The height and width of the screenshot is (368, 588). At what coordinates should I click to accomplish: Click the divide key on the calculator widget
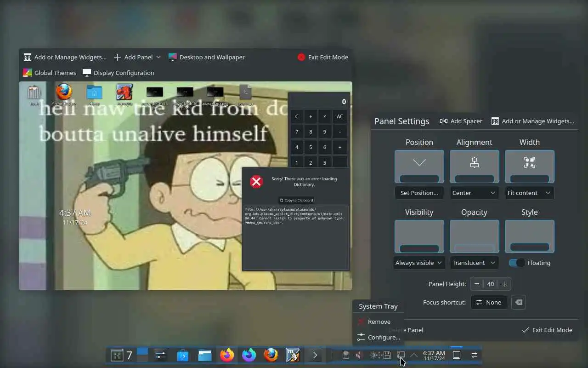(311, 116)
